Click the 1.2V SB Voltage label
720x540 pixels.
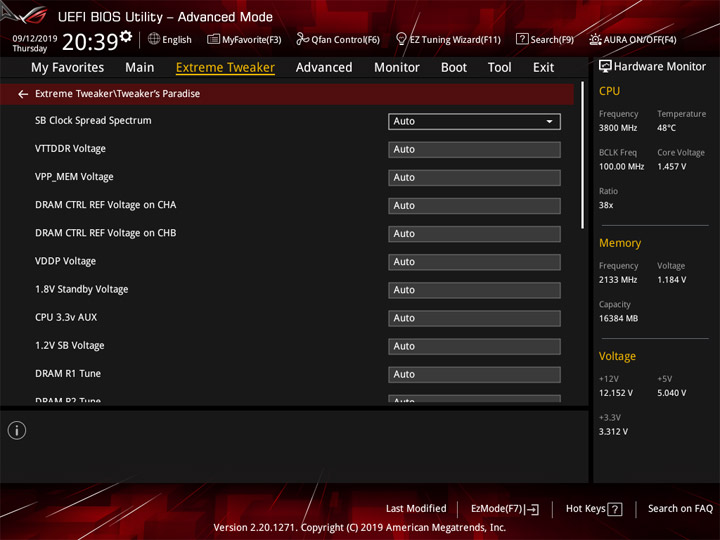tap(70, 345)
